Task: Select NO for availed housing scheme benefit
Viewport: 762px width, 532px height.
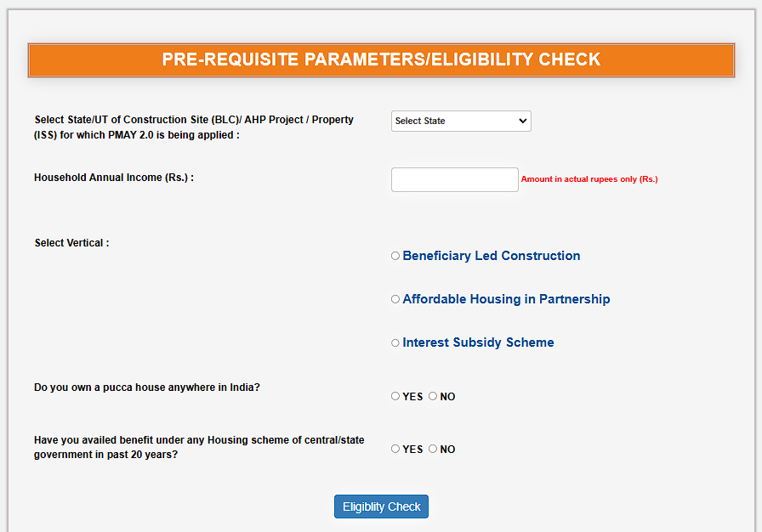Action: 433,449
